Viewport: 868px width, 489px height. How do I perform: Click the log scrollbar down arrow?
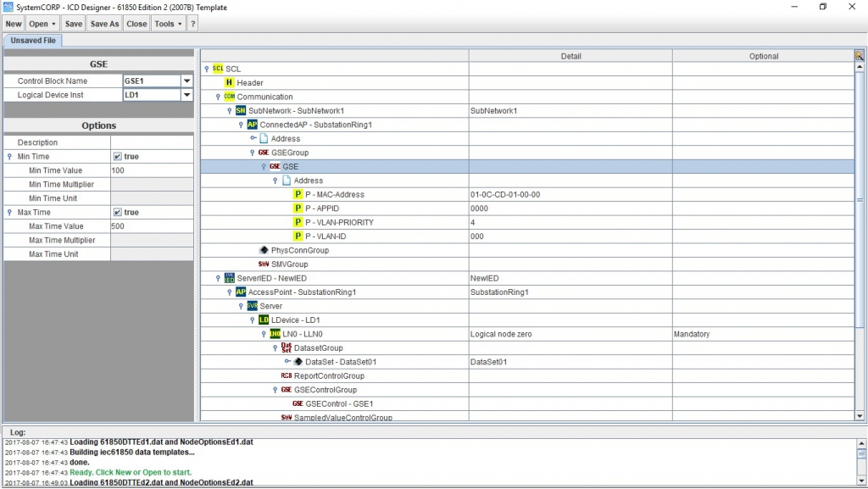click(861, 481)
